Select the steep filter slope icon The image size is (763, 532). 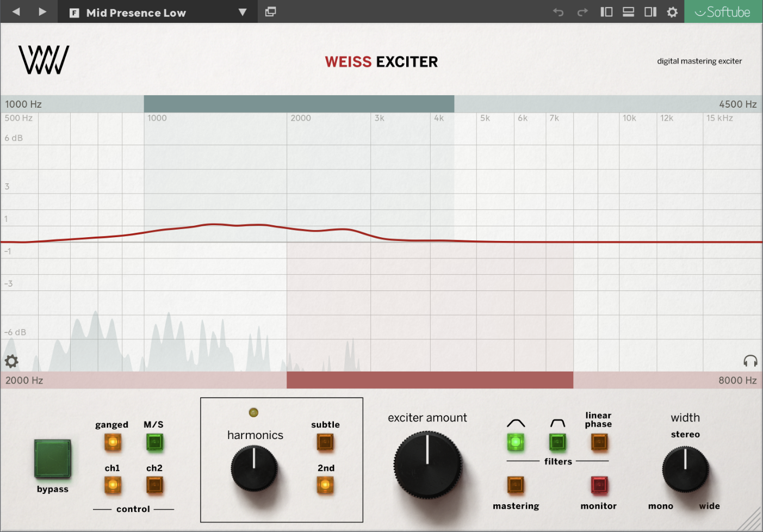557,442
